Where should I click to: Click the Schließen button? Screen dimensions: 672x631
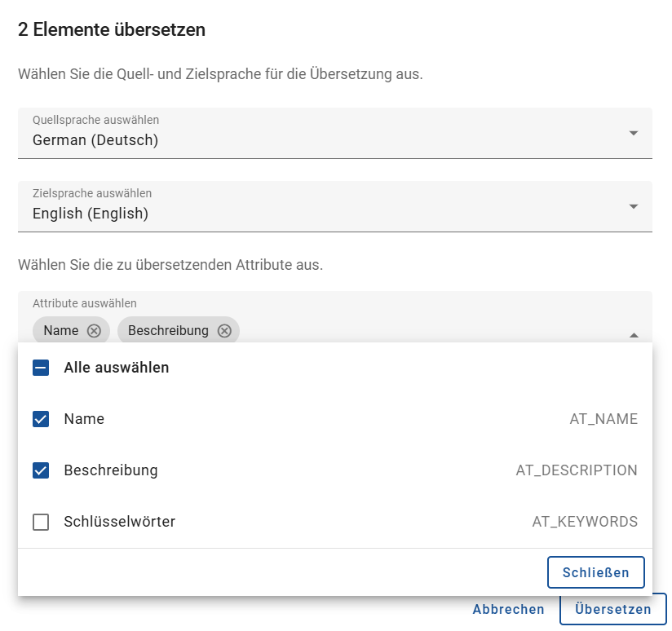595,572
